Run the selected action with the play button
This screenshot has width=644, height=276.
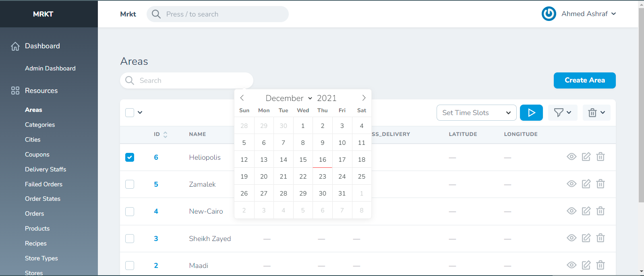pos(531,113)
